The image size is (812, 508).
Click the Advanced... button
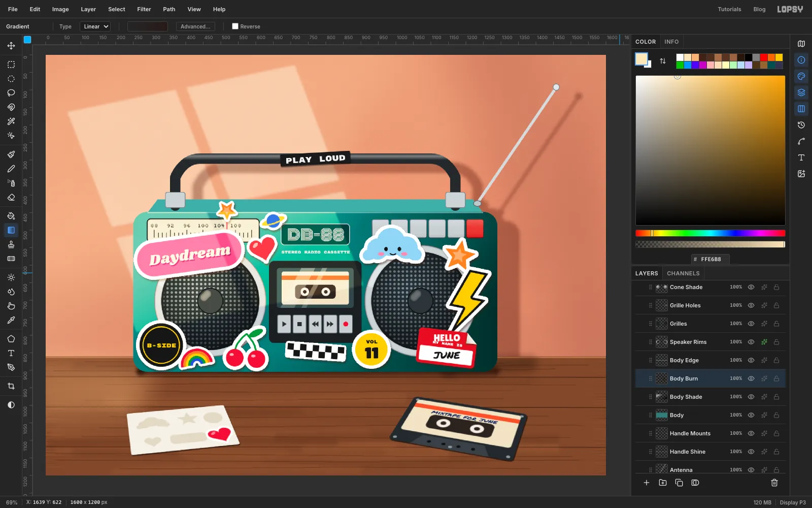[195, 26]
